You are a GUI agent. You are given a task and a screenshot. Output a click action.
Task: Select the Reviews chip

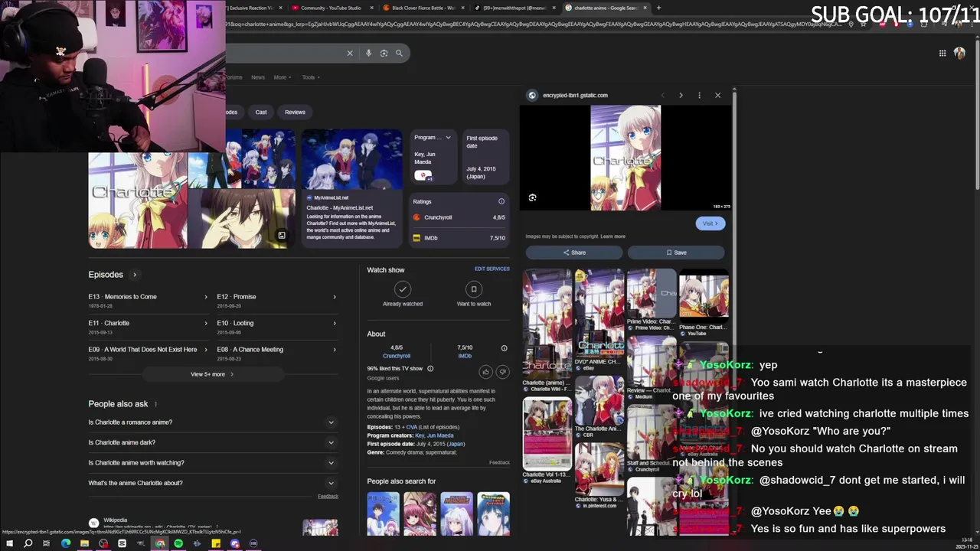pos(295,112)
